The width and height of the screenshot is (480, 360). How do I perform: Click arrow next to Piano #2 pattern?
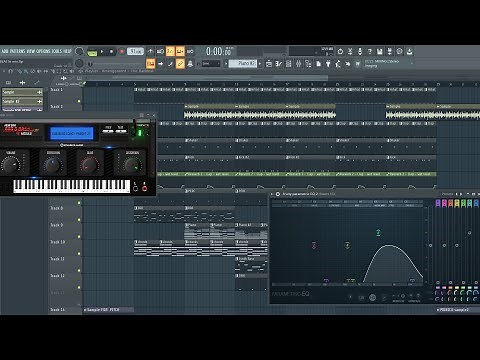(x=260, y=63)
